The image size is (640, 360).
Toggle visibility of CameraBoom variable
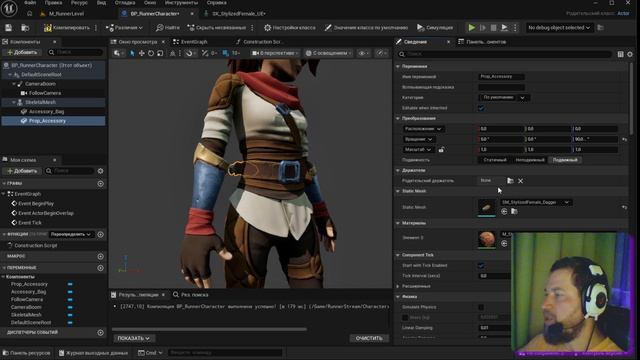click(70, 307)
